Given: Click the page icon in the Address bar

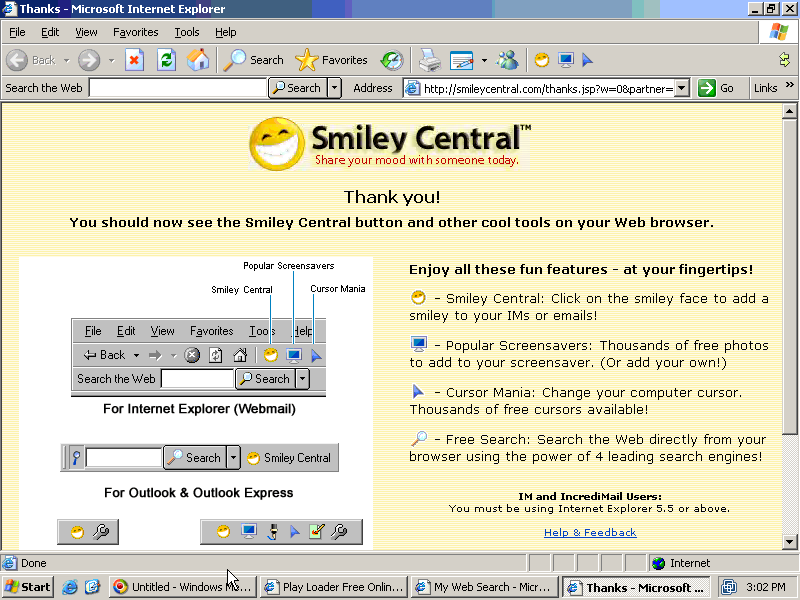Looking at the screenshot, I should point(412,88).
